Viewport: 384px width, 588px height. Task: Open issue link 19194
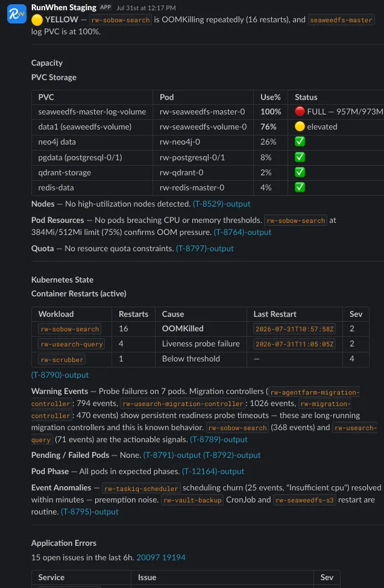174,558
